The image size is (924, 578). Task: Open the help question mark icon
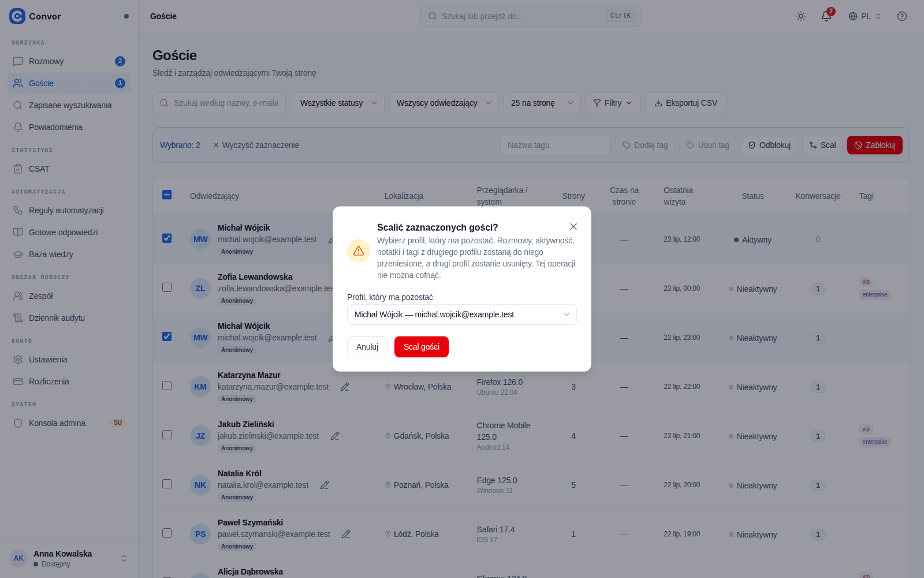(902, 16)
